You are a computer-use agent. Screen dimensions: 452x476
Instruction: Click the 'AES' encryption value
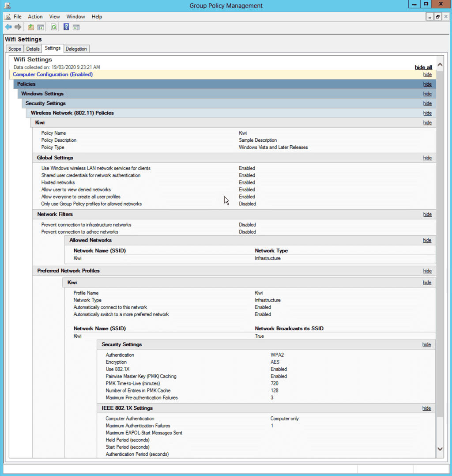pyautogui.click(x=275, y=362)
